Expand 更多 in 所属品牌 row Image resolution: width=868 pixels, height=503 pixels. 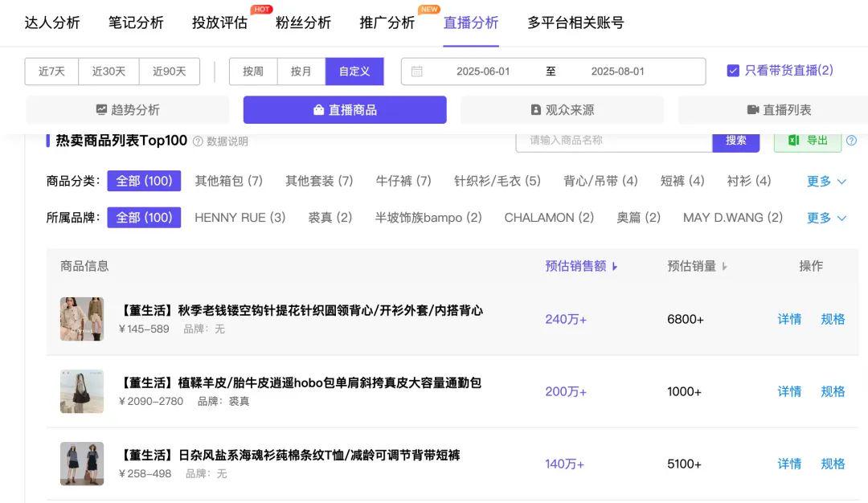click(826, 218)
